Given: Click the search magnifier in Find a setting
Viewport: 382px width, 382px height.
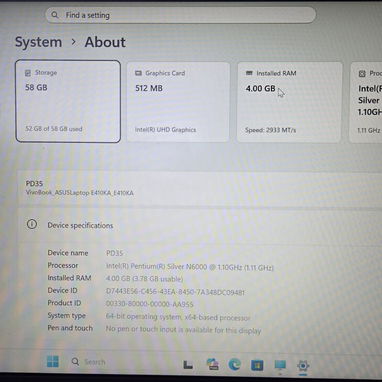Looking at the screenshot, I should [55, 15].
